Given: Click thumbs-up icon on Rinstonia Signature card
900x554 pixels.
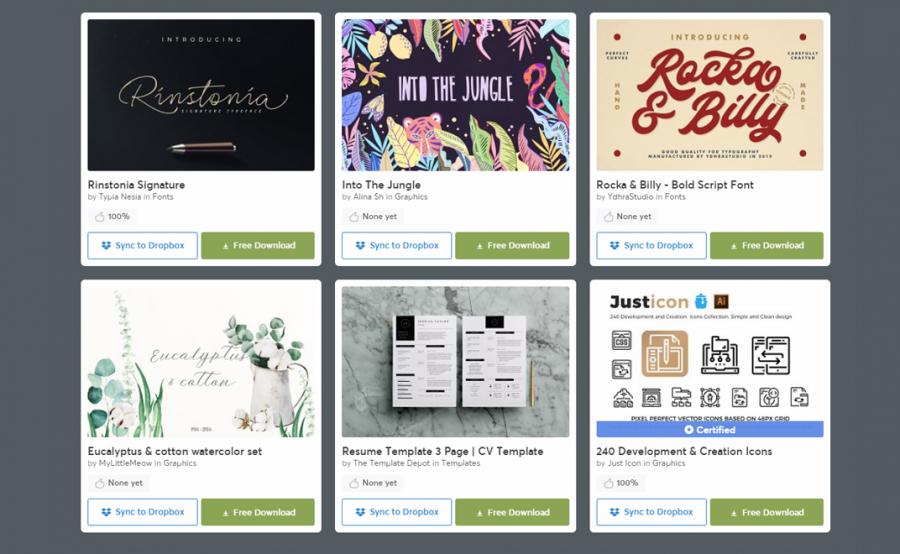Looking at the screenshot, I should tap(100, 216).
